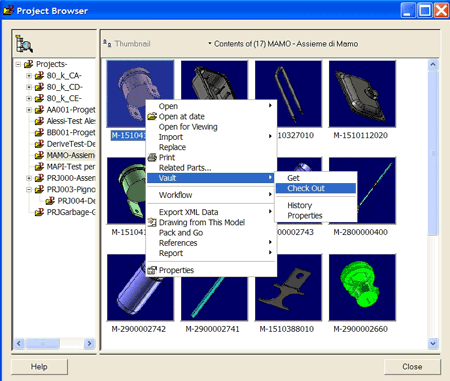Image resolution: width=450 pixels, height=381 pixels.
Task: Select the M-2800000400 part thumbnail
Action: [x=377, y=191]
